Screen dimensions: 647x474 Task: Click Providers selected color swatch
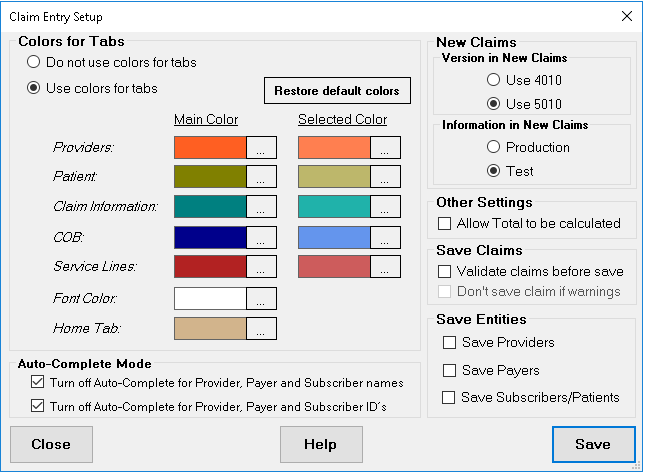[x=334, y=147]
